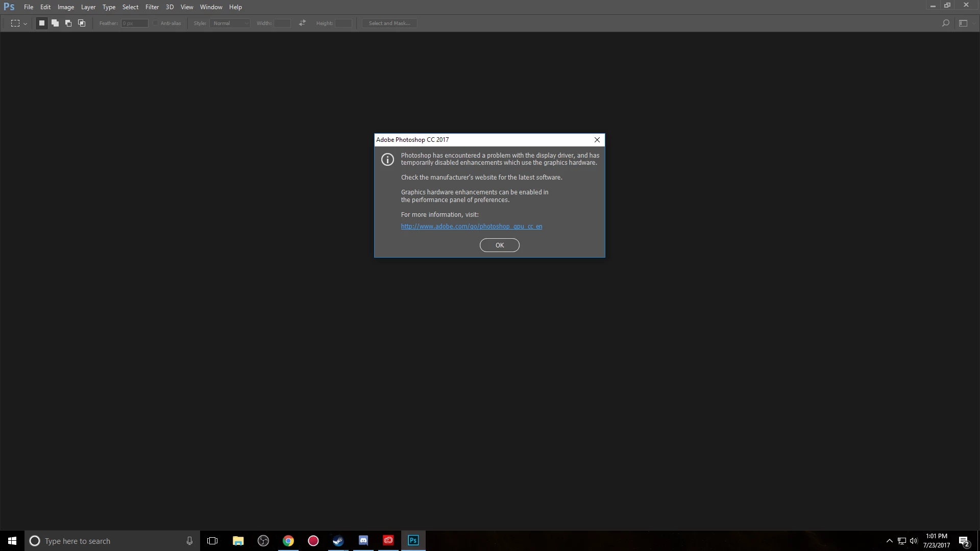Open the Discord taskbar icon
980x551 pixels.
click(x=363, y=541)
